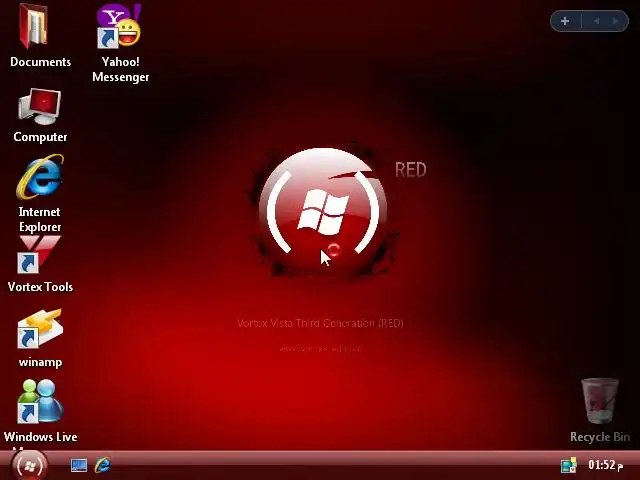Open the Vortex Tools shortcut

click(40, 255)
